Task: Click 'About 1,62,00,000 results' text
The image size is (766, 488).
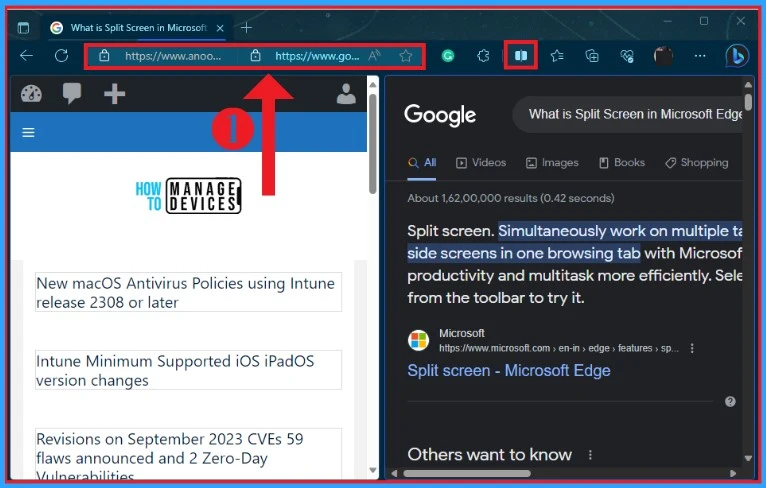Action: pyautogui.click(x=511, y=198)
